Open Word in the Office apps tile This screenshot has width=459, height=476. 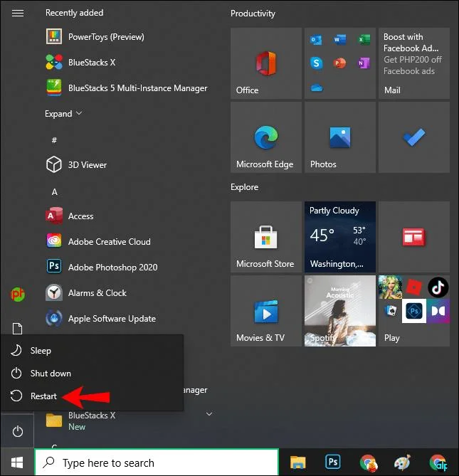[x=339, y=39]
